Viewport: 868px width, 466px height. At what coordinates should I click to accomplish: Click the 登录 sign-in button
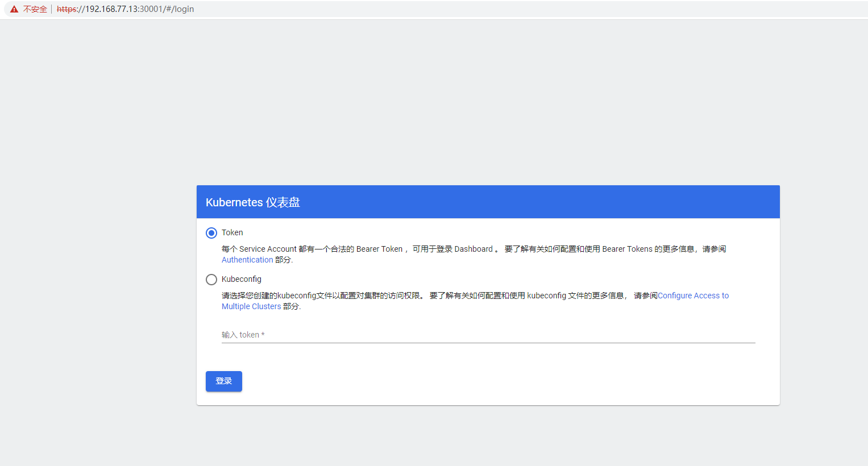224,381
